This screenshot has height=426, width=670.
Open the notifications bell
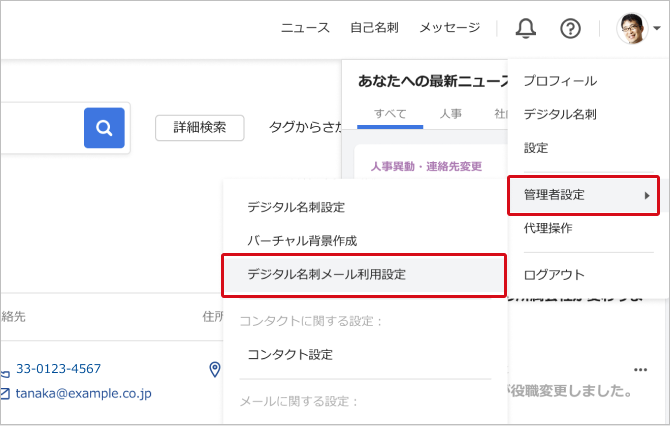click(x=526, y=28)
